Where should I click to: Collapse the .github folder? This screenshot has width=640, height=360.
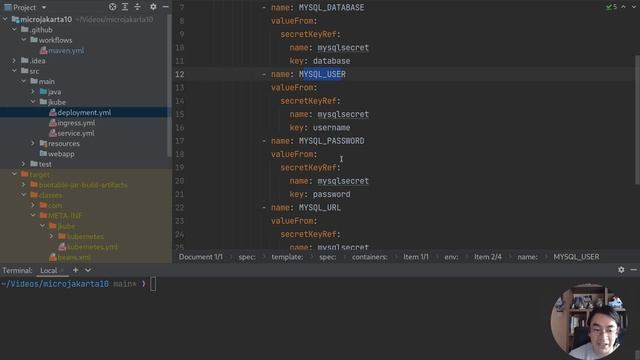point(15,29)
